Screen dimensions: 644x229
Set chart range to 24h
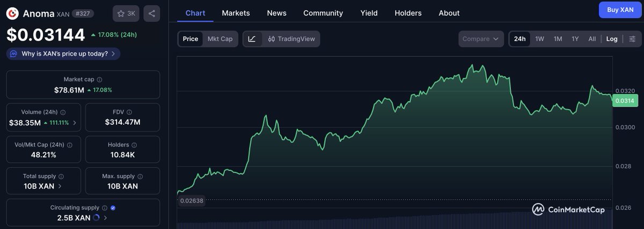(519, 39)
